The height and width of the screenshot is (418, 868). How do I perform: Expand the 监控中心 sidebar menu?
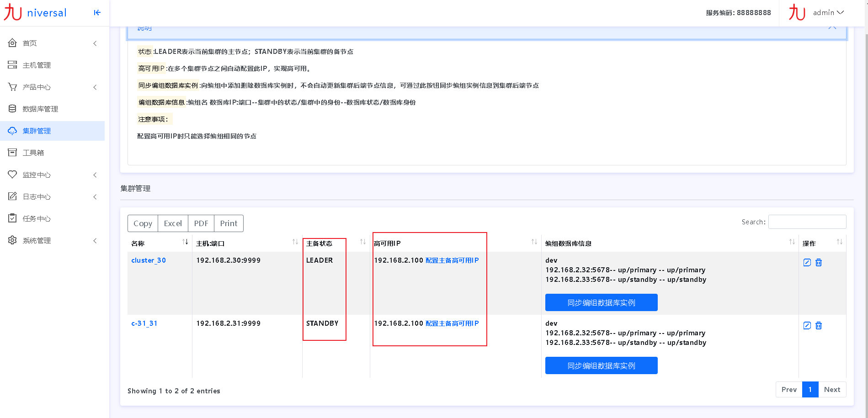click(x=95, y=175)
